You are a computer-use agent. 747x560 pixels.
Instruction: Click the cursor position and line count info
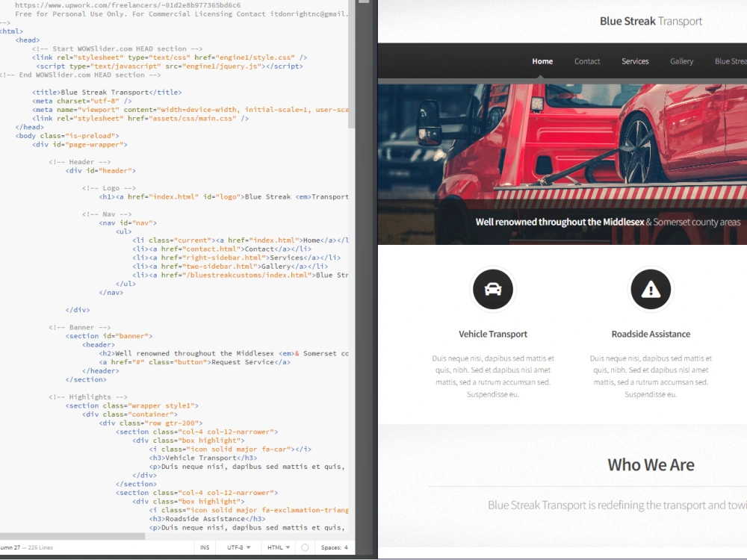(x=27, y=547)
